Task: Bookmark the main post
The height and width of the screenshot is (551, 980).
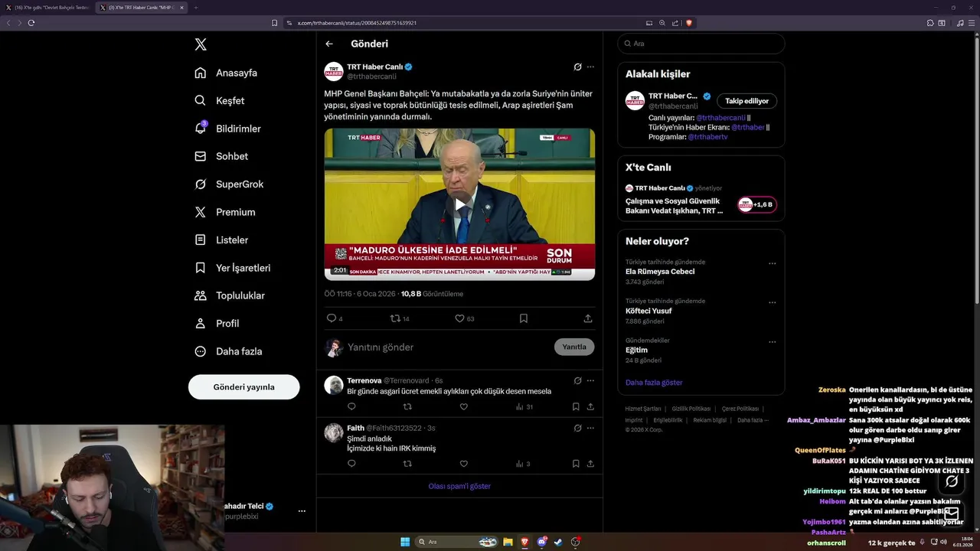Action: (x=524, y=318)
